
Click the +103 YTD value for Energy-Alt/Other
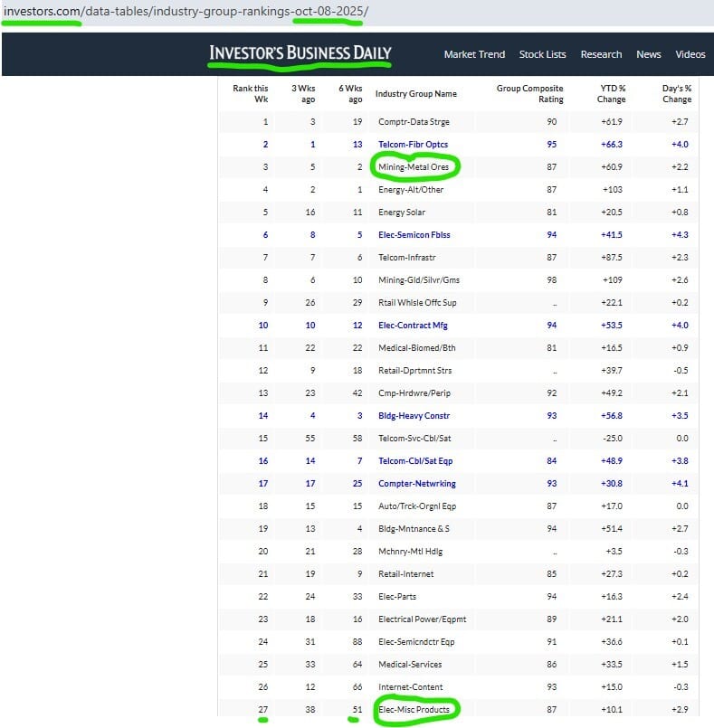[613, 189]
